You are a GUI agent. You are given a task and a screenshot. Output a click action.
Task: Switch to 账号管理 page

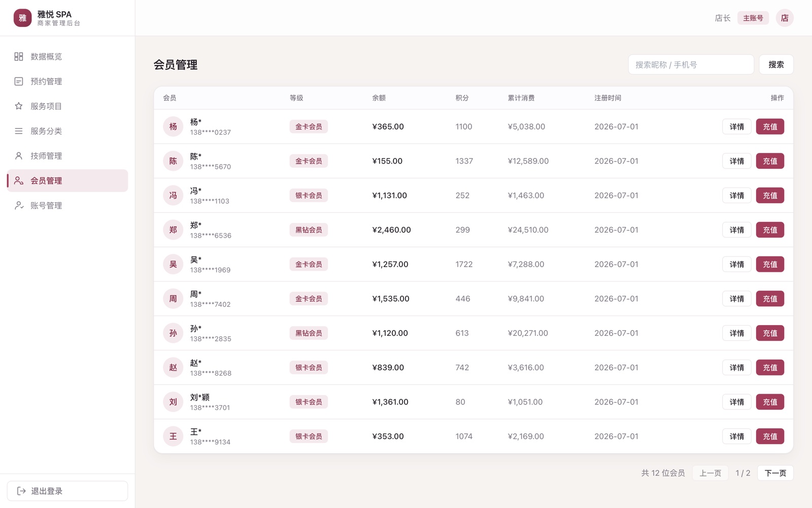pyautogui.click(x=67, y=205)
